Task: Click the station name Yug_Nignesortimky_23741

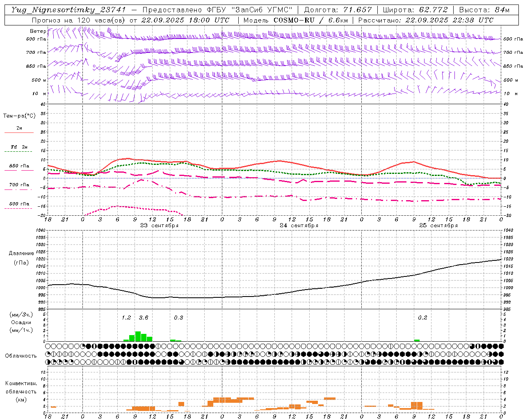Action: coord(69,10)
